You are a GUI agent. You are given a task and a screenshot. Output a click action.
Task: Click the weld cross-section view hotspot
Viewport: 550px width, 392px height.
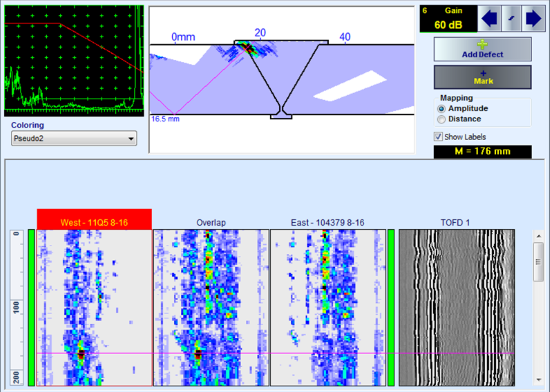coord(249,47)
